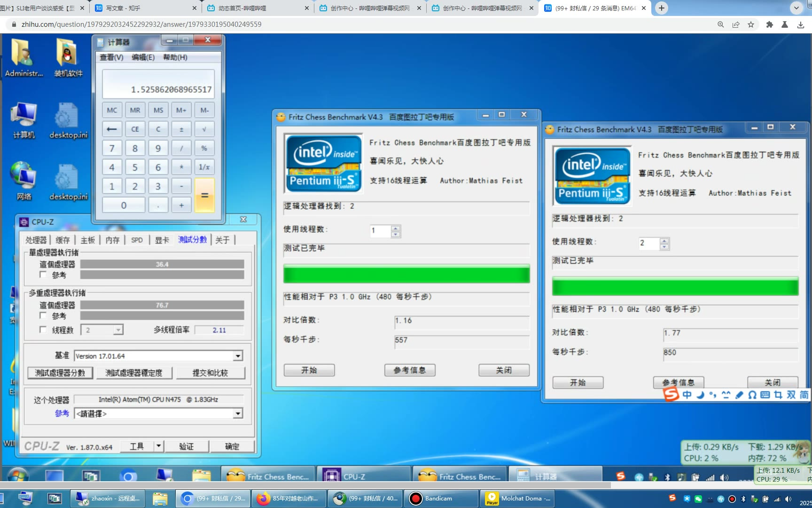Image resolution: width=812 pixels, height=508 pixels.
Task: Expand the 工具 dropdown arrow in CPU-Z
Action: [x=159, y=446]
